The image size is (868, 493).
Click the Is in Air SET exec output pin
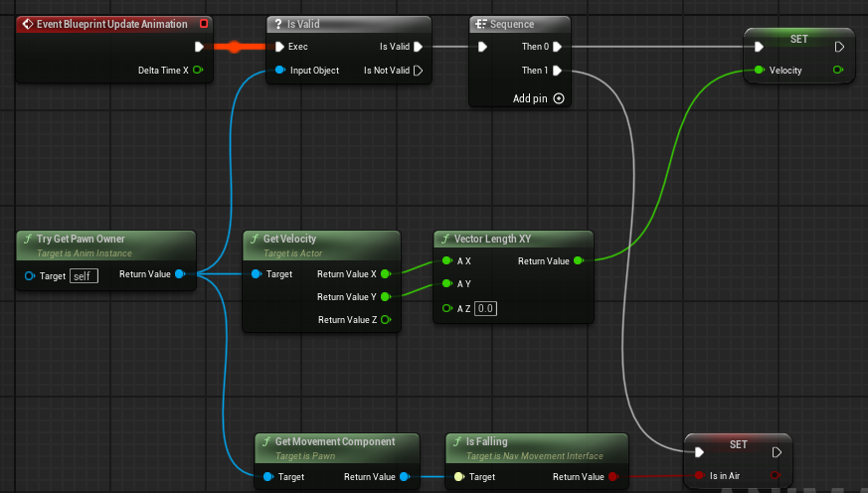pyautogui.click(x=777, y=452)
